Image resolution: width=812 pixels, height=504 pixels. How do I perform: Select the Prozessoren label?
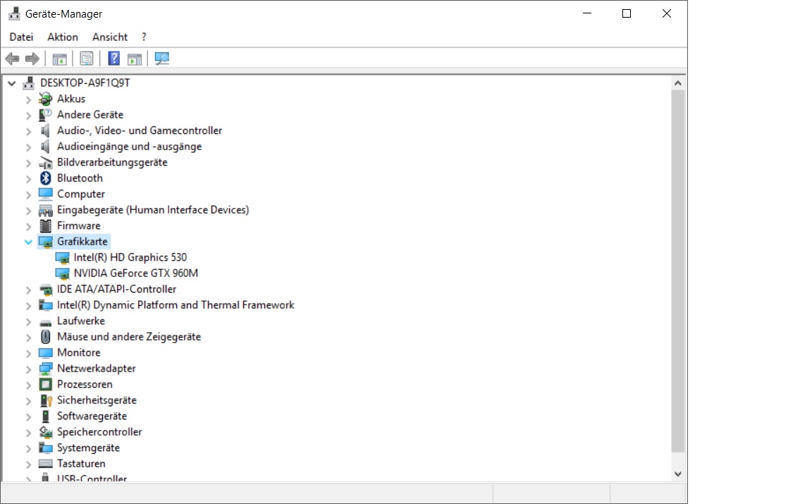pyautogui.click(x=85, y=384)
